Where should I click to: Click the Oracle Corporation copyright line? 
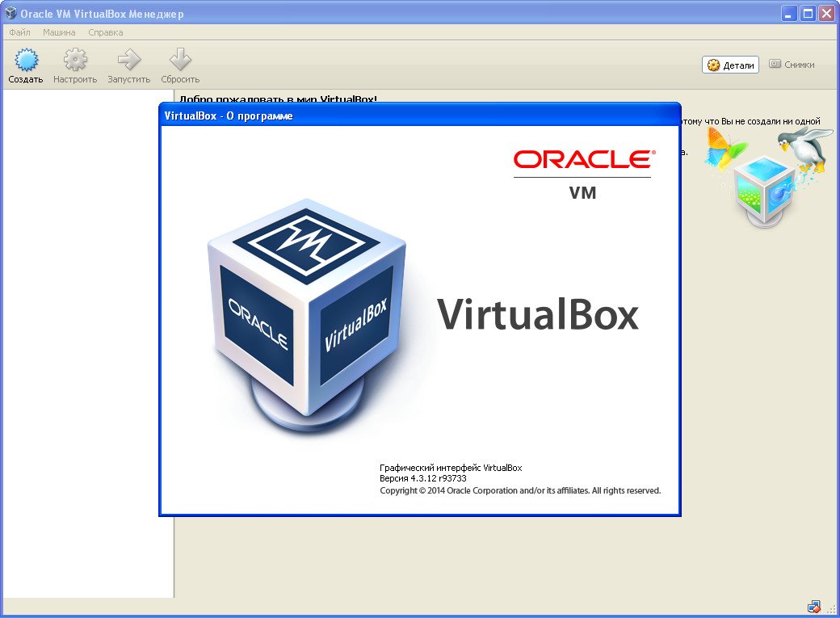click(520, 490)
